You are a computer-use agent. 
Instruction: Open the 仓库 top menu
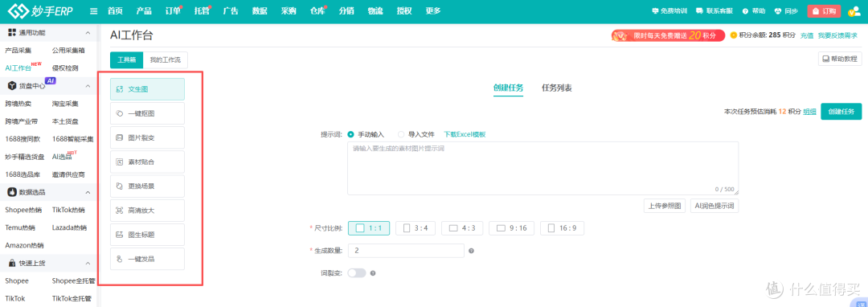click(317, 11)
